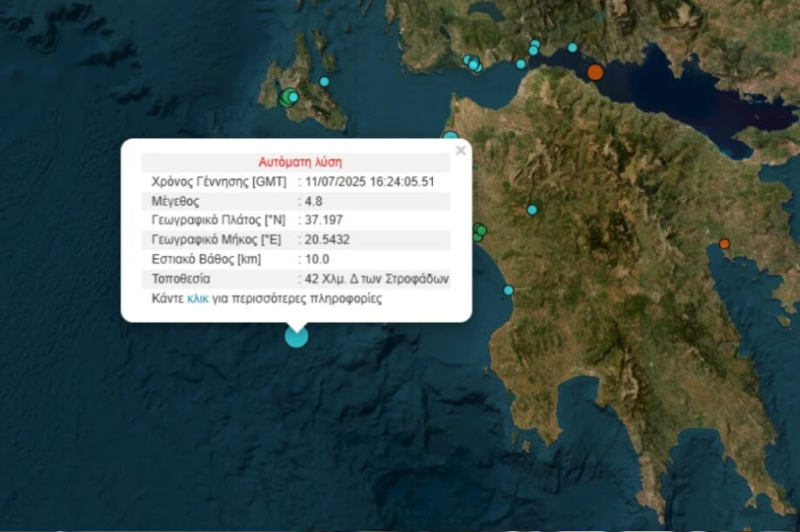
Task: Select the cyan marker near the Rio strait
Action: click(521, 64)
